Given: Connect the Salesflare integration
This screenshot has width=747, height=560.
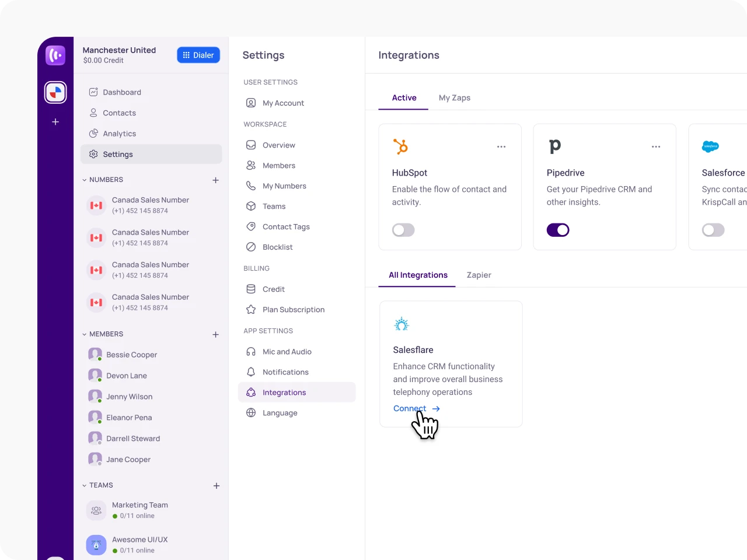Looking at the screenshot, I should [x=417, y=408].
